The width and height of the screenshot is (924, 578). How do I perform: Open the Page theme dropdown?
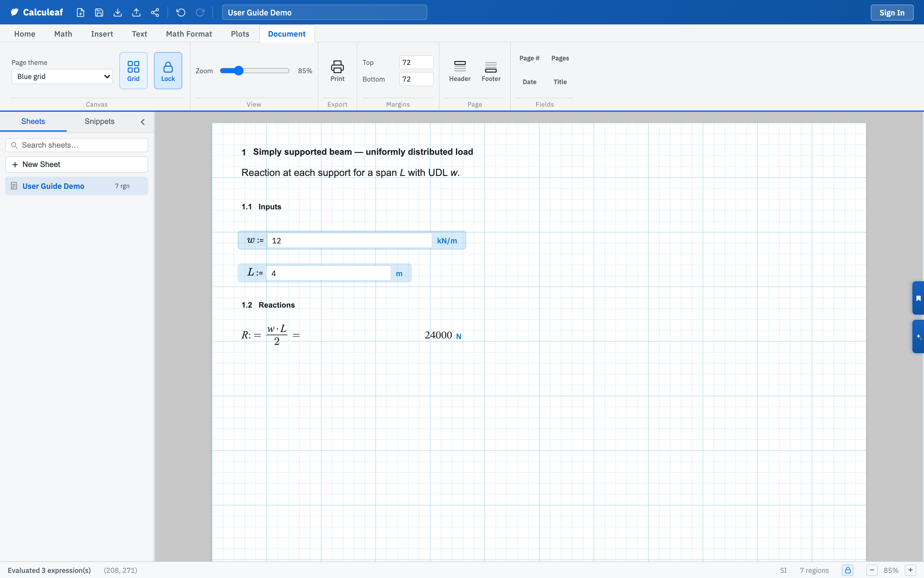point(62,76)
